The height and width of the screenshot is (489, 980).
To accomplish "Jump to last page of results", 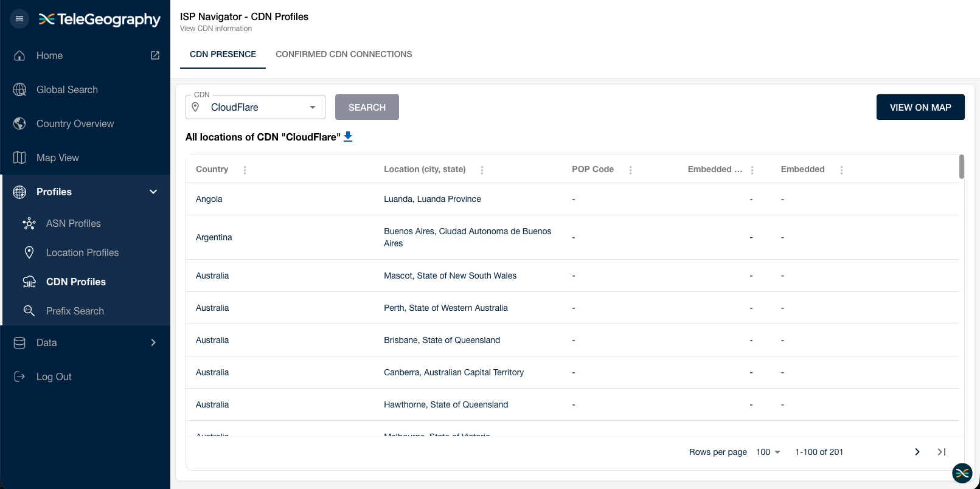I will 942,452.
